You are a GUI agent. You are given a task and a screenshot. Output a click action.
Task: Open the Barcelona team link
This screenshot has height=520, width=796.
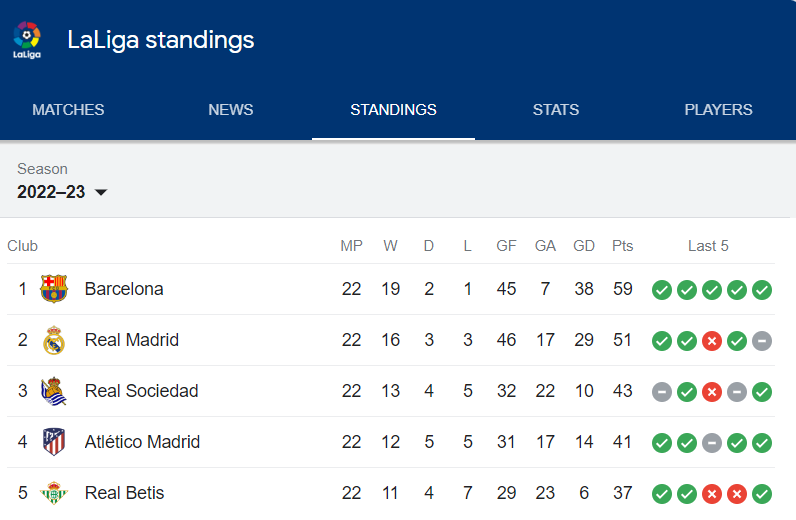[x=124, y=289]
